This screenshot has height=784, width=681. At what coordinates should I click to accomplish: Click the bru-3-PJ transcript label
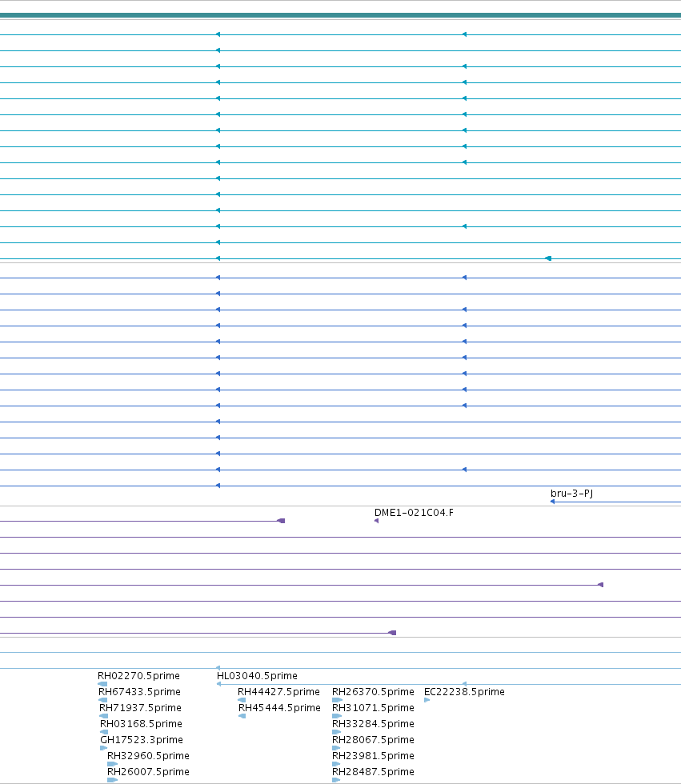click(x=571, y=494)
